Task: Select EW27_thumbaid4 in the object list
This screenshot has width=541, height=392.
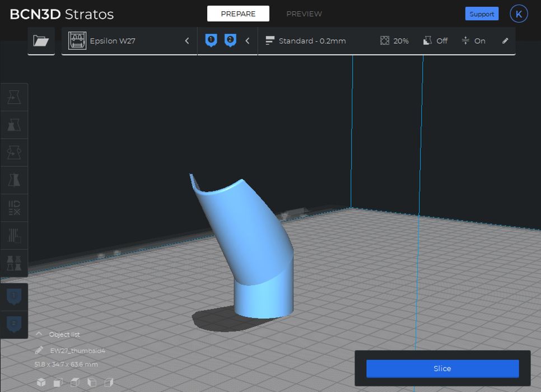Action: point(77,351)
